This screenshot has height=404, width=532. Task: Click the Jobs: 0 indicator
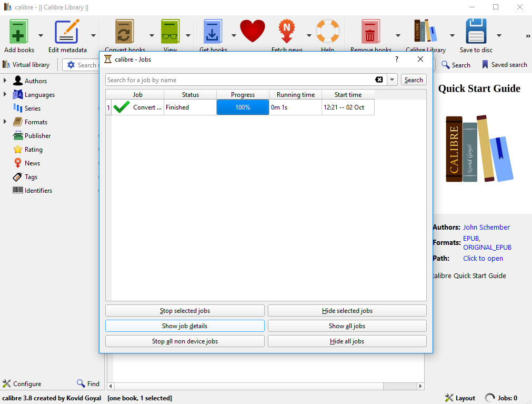[501, 398]
